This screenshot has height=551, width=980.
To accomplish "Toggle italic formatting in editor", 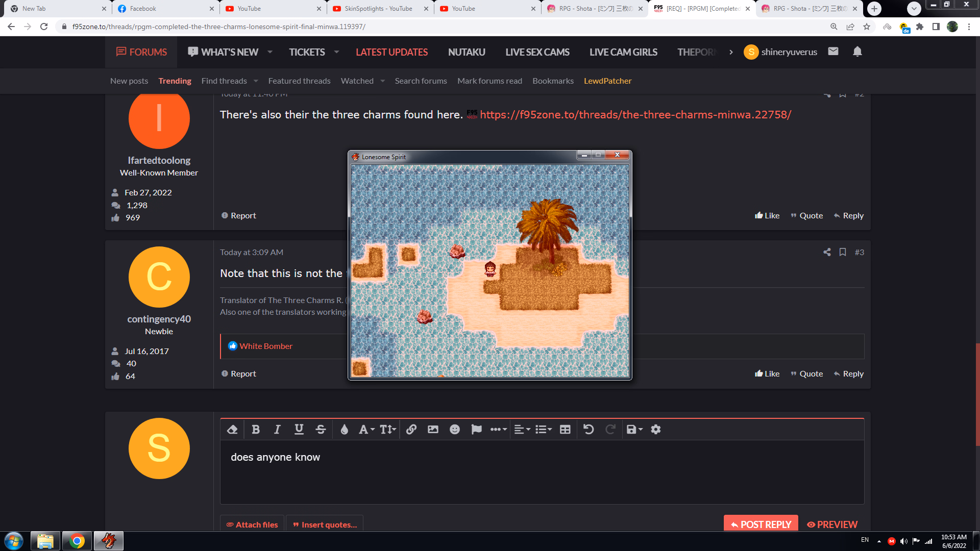I will pos(277,430).
